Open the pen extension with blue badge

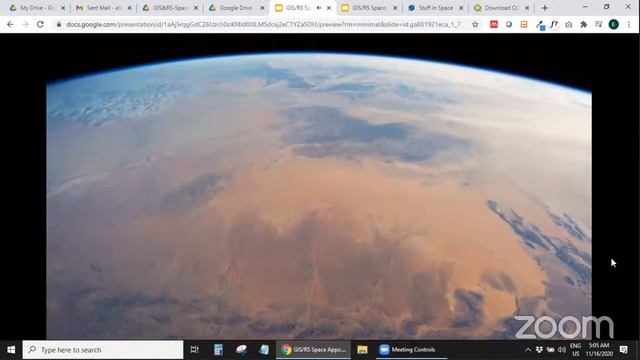tap(540, 25)
